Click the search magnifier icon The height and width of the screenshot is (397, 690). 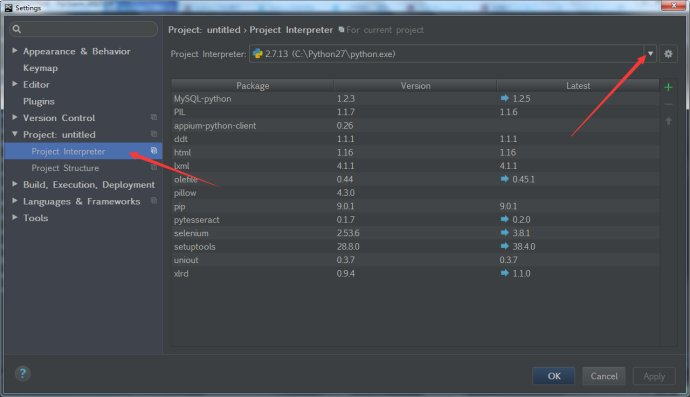(x=17, y=29)
